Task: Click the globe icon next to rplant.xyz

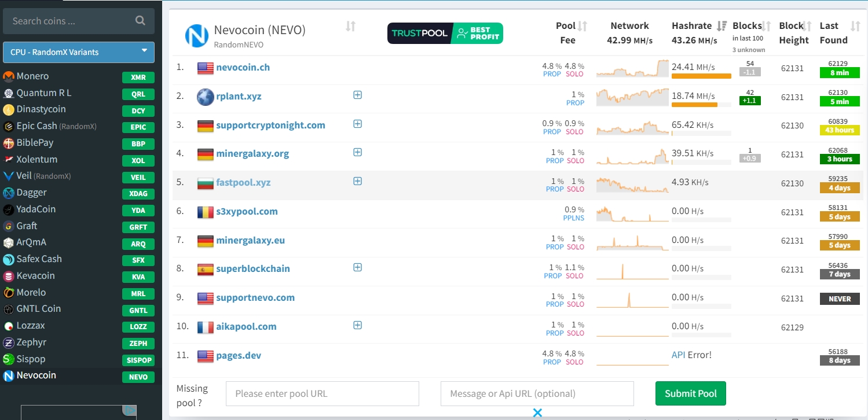Action: coord(206,97)
